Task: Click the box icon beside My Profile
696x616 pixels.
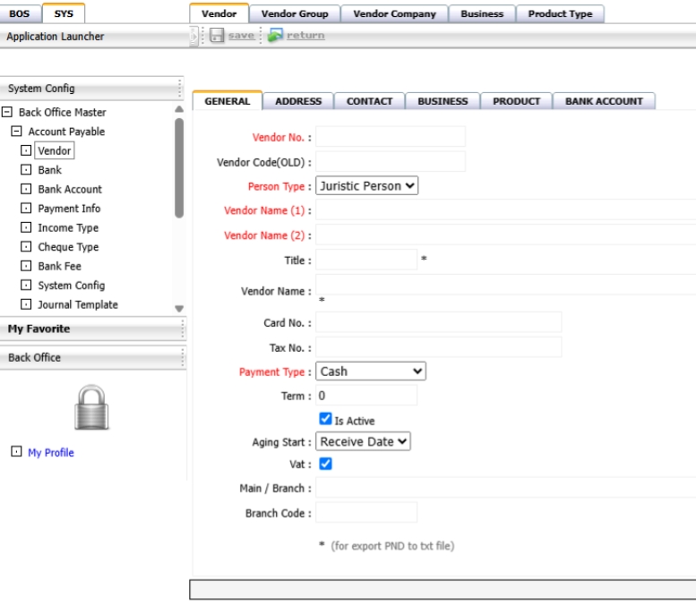Action: tap(16, 452)
